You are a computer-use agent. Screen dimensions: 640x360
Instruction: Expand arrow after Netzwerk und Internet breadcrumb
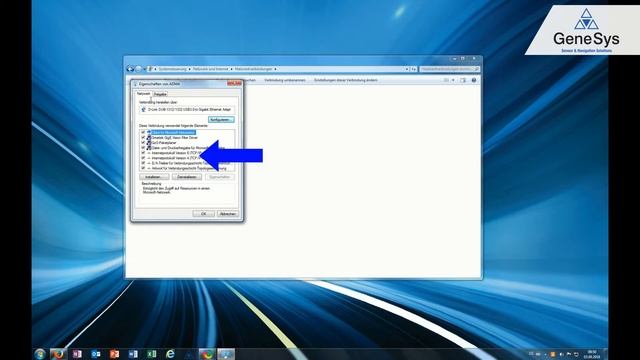231,69
